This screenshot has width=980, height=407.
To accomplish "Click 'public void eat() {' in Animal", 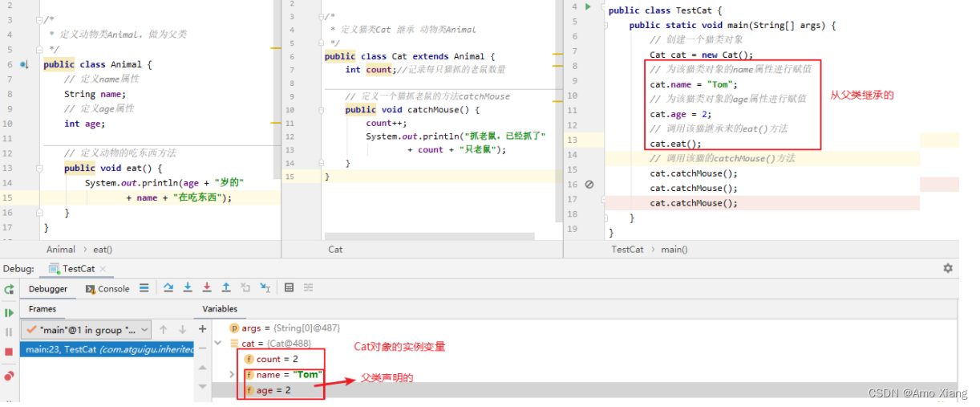I will [114, 168].
